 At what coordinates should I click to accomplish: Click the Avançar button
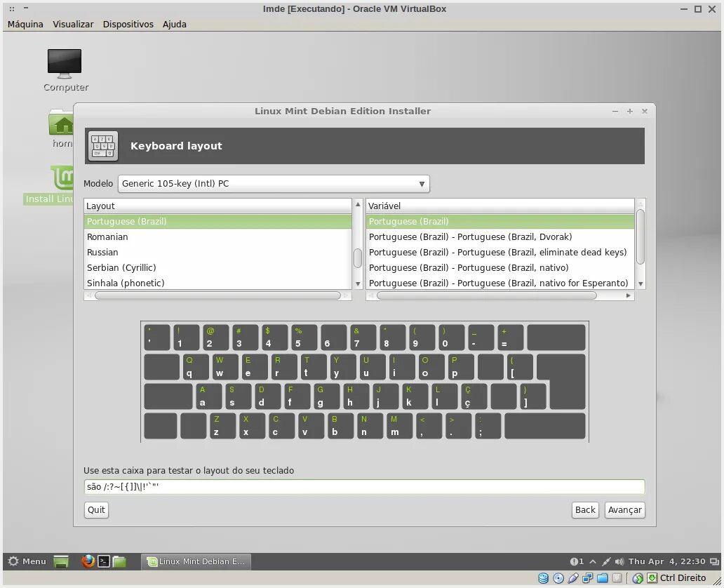(624, 510)
